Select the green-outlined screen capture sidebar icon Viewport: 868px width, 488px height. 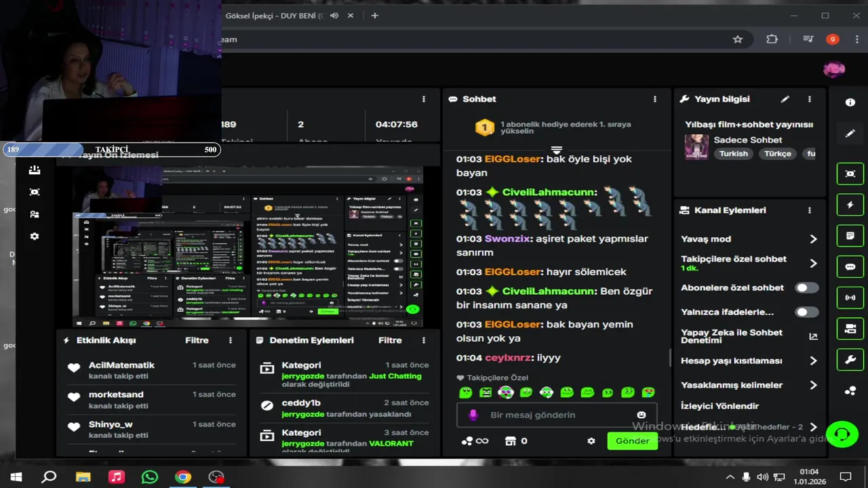(x=850, y=174)
